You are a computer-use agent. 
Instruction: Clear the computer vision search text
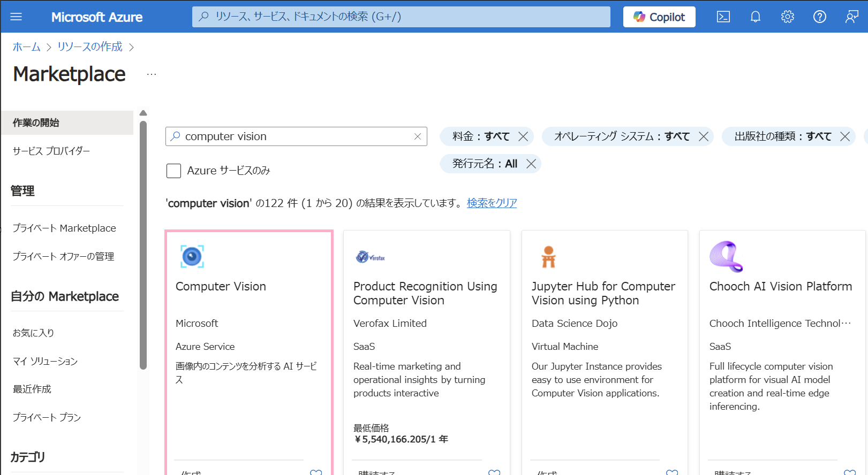tap(418, 136)
